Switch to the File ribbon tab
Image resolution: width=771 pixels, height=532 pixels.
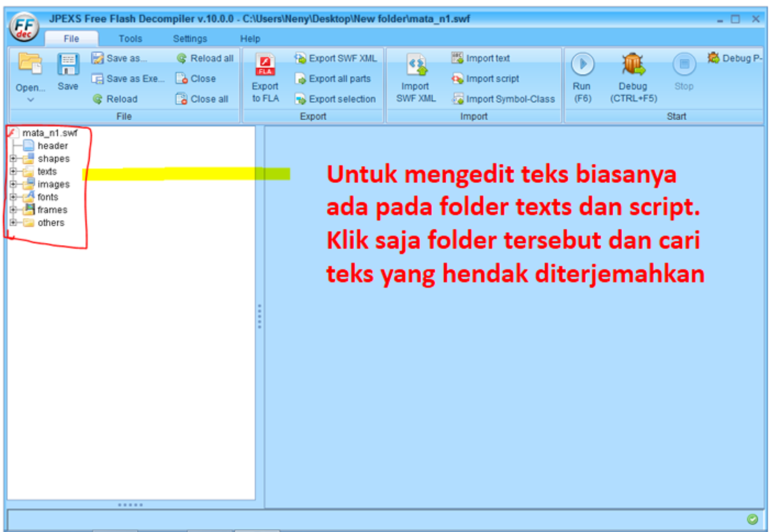pos(71,38)
